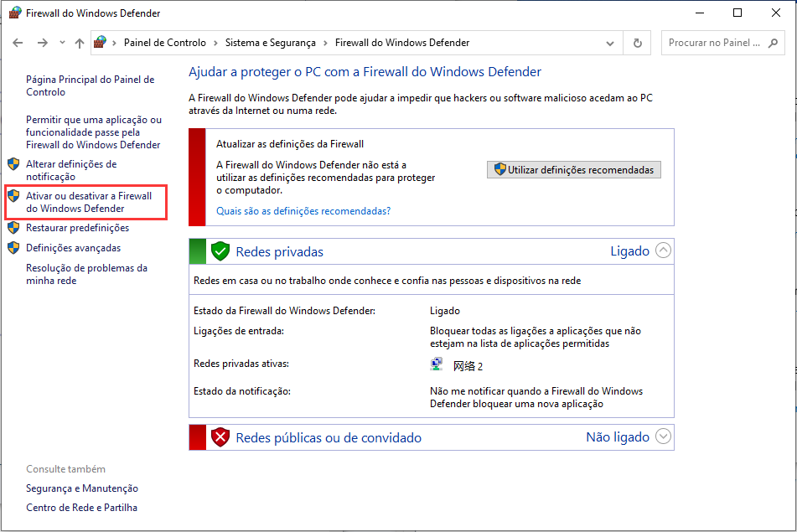The width and height of the screenshot is (797, 532).
Task: Minimize the Firewall window
Action: coord(700,13)
